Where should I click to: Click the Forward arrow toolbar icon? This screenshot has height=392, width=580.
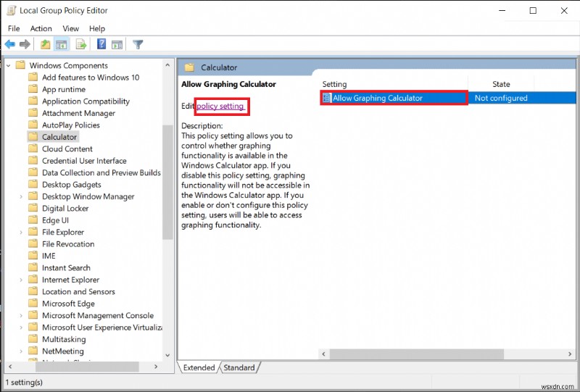25,45
